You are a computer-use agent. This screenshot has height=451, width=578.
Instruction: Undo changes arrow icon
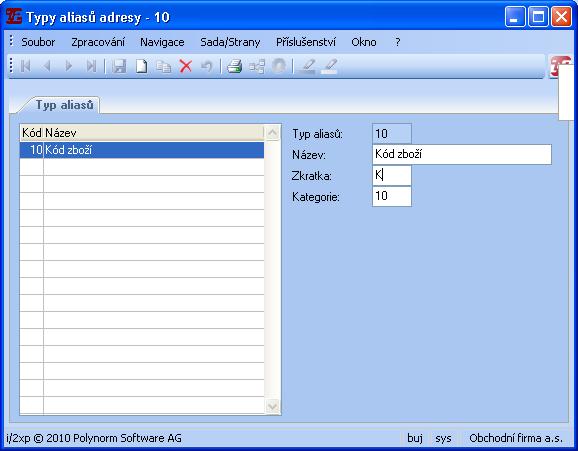point(207,66)
